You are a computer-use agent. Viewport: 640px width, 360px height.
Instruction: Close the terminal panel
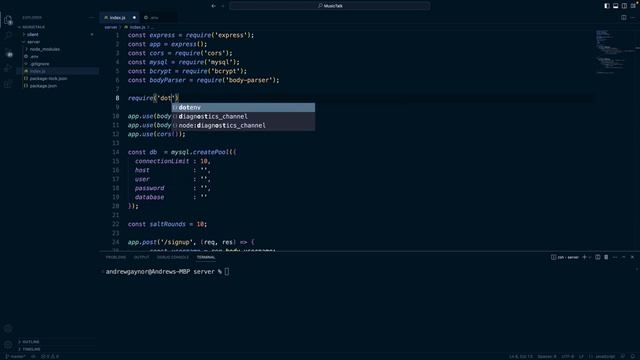coord(632,257)
